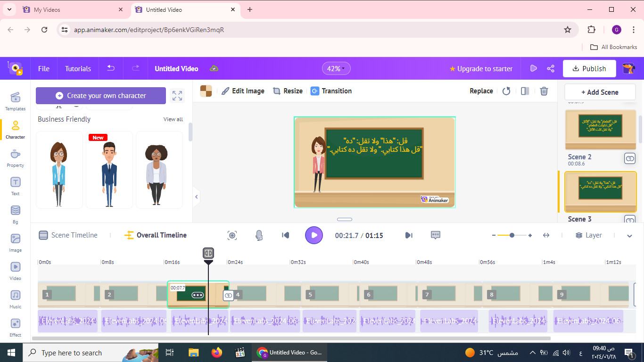Screen dimensions: 644x362
Task: Click the timeline zoom slider handle
Action: [512, 235]
